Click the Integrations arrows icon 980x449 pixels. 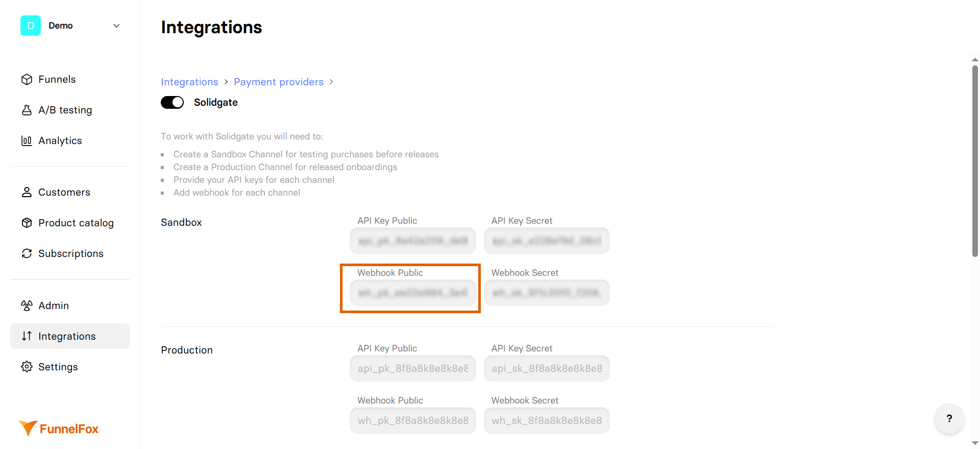tap(27, 336)
